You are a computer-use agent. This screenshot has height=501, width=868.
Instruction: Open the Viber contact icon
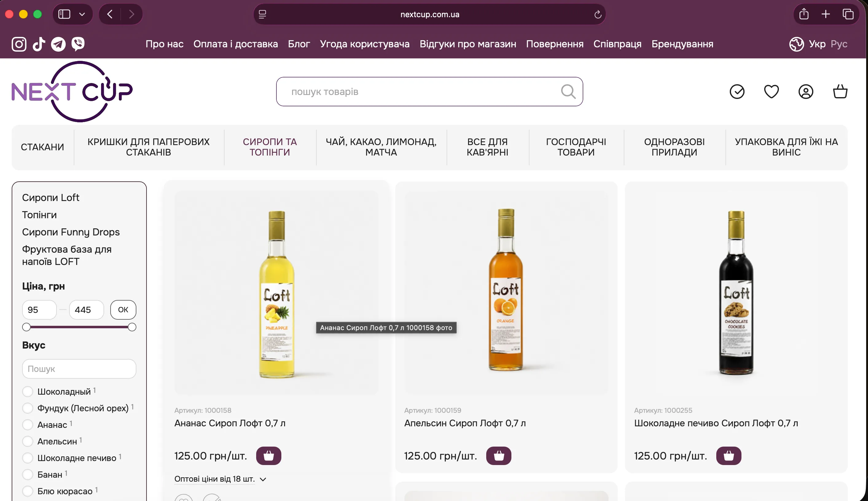pyautogui.click(x=78, y=44)
